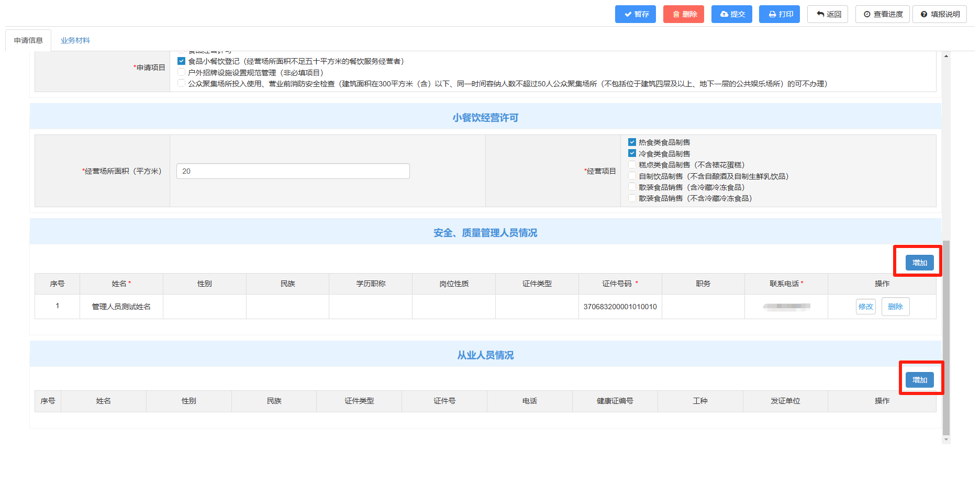
Task: Go back using the 返回 button
Action: pyautogui.click(x=827, y=14)
